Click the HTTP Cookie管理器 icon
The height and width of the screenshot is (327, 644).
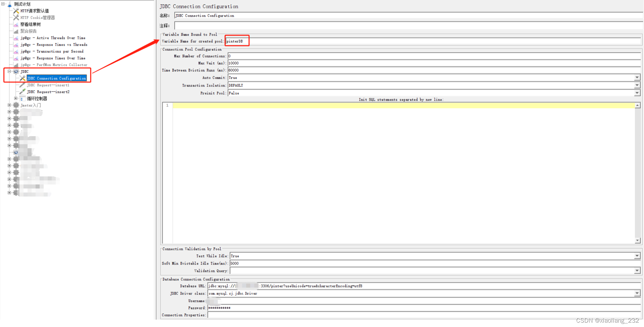pyautogui.click(x=16, y=17)
